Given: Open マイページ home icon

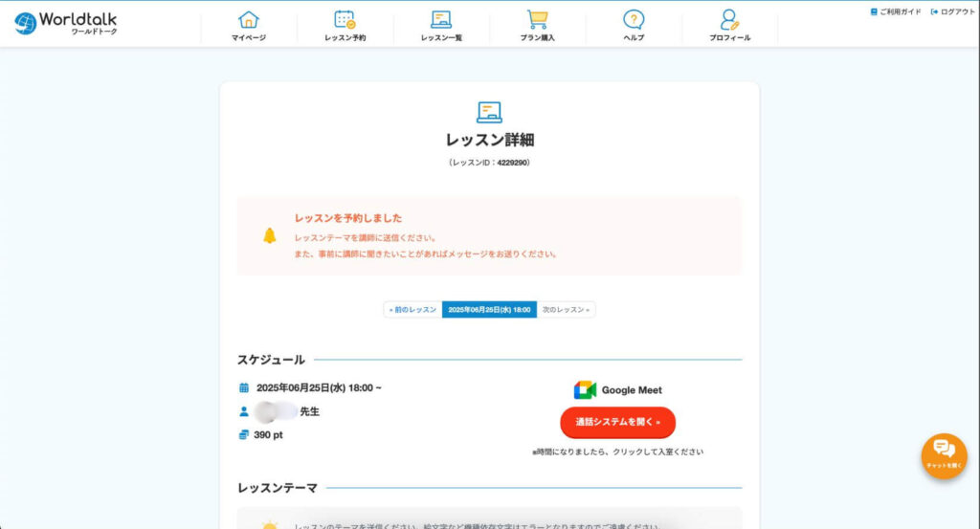Looking at the screenshot, I should [248, 20].
